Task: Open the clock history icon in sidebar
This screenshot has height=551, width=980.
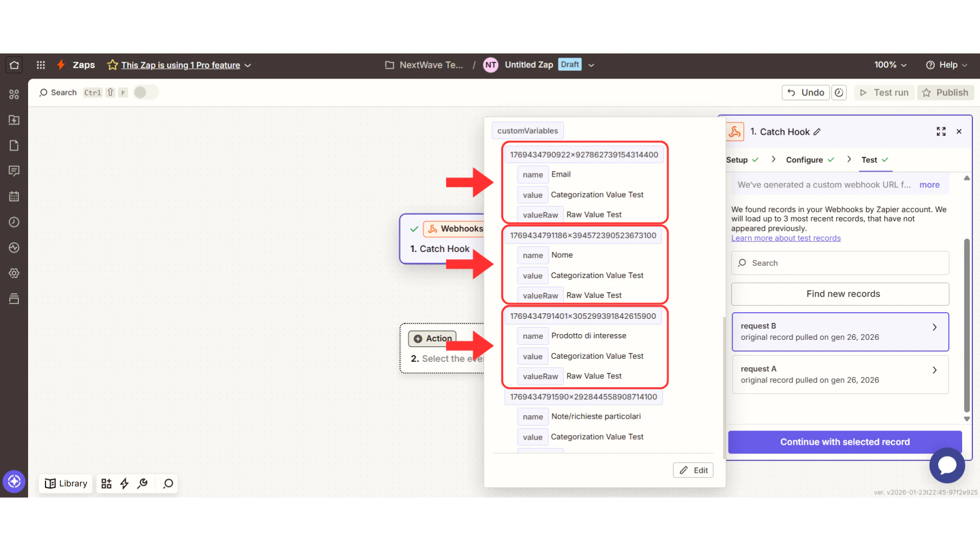Action: click(14, 222)
